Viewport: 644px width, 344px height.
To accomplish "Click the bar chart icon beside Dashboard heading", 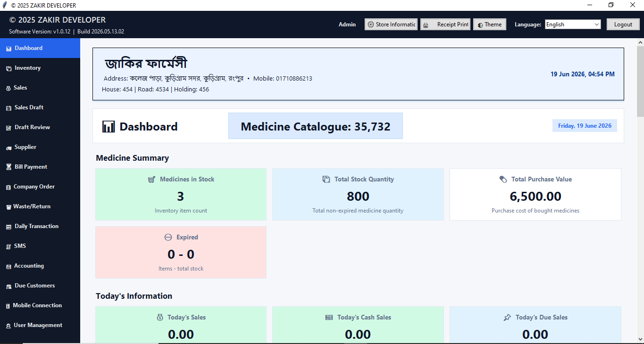I will pyautogui.click(x=109, y=126).
